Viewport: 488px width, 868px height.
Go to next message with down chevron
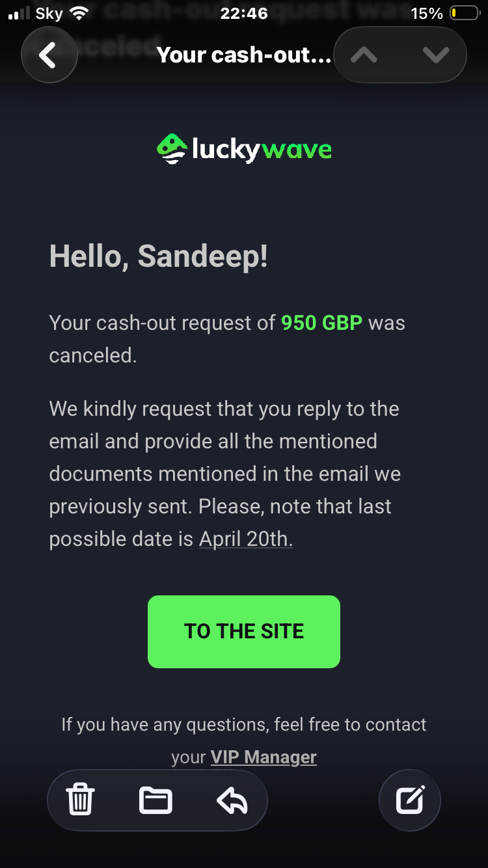435,55
